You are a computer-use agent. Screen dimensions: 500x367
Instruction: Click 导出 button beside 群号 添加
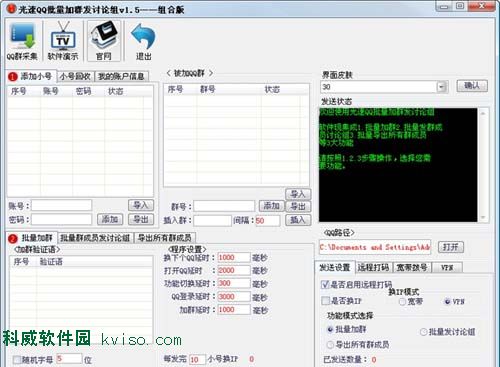coord(298,206)
